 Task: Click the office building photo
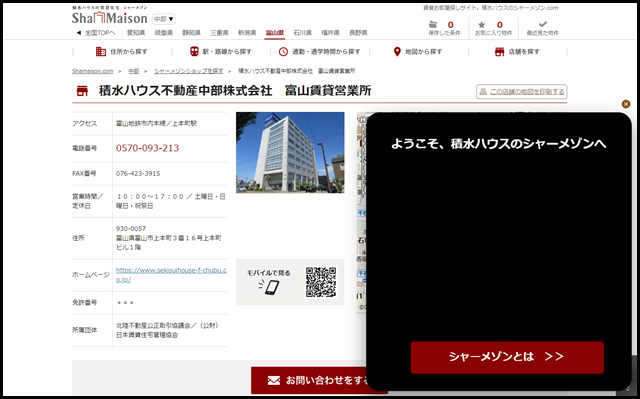pyautogui.click(x=290, y=153)
